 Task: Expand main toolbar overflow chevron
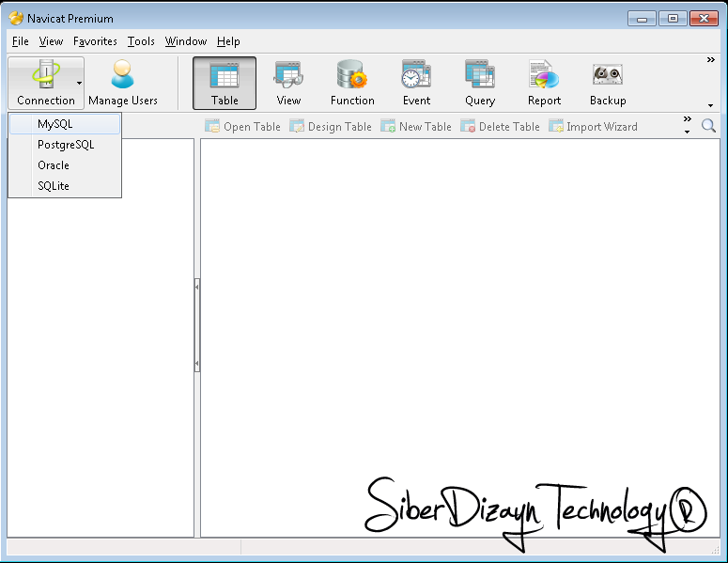(710, 60)
